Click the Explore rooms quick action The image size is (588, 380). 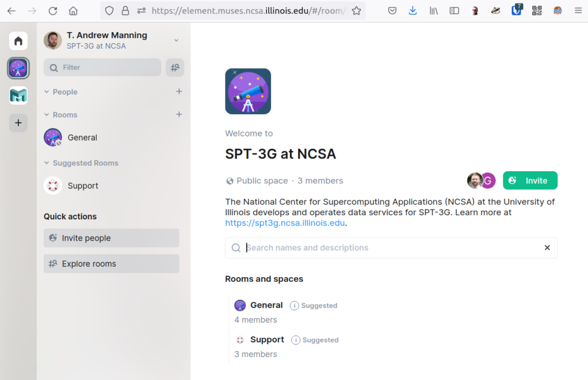(x=111, y=264)
